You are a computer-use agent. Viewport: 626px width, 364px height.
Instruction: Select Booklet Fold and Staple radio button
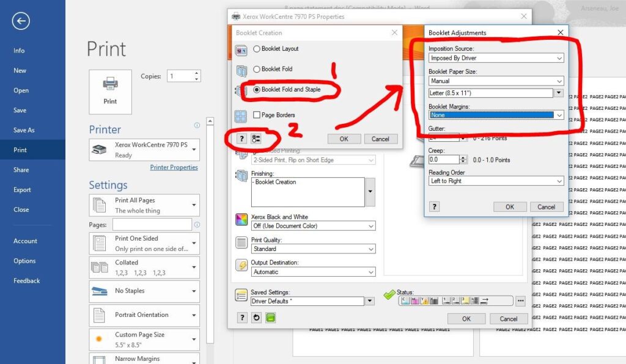pos(257,90)
